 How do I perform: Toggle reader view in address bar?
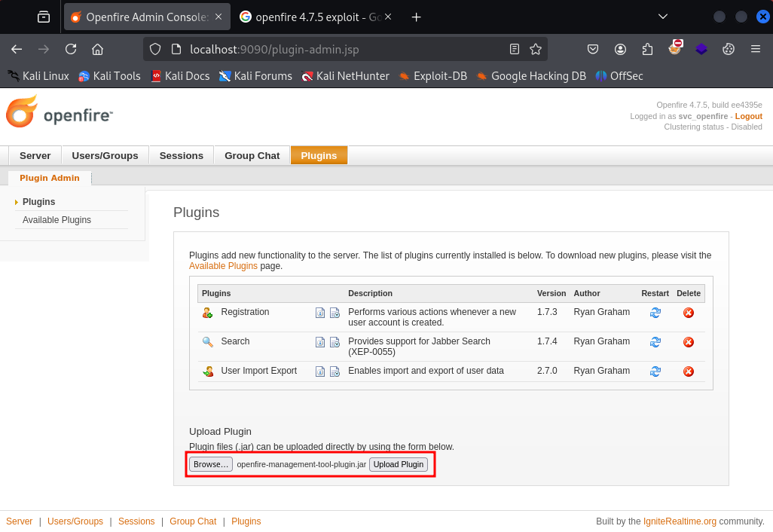point(514,49)
